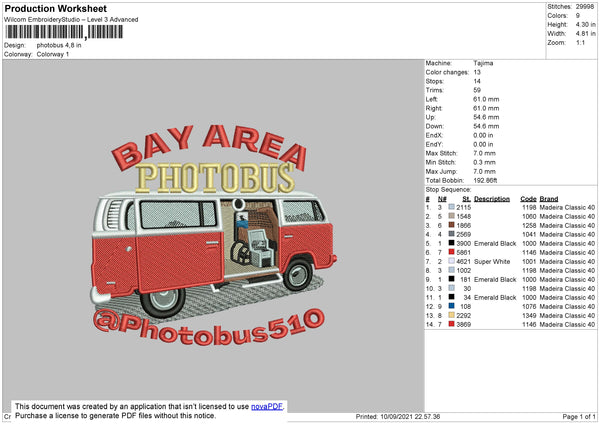Click code '1349' in row 13
The width and height of the screenshot is (600, 424).
coord(529,315)
